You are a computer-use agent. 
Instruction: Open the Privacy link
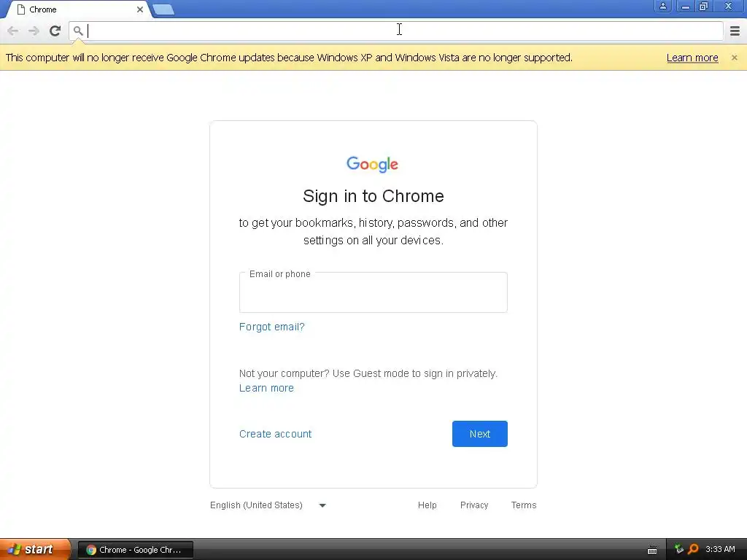[x=474, y=505]
